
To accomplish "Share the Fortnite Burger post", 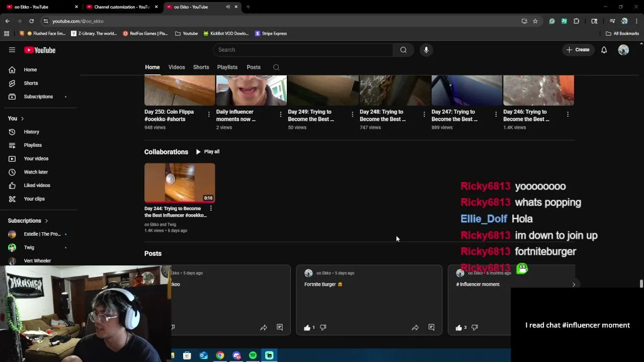I will click(415, 327).
